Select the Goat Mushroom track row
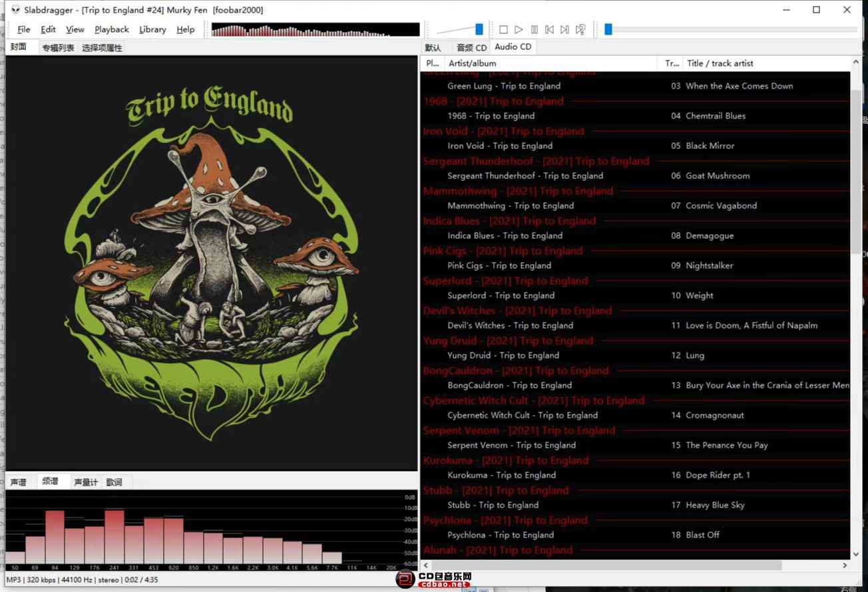868x592 pixels. pyautogui.click(x=718, y=176)
